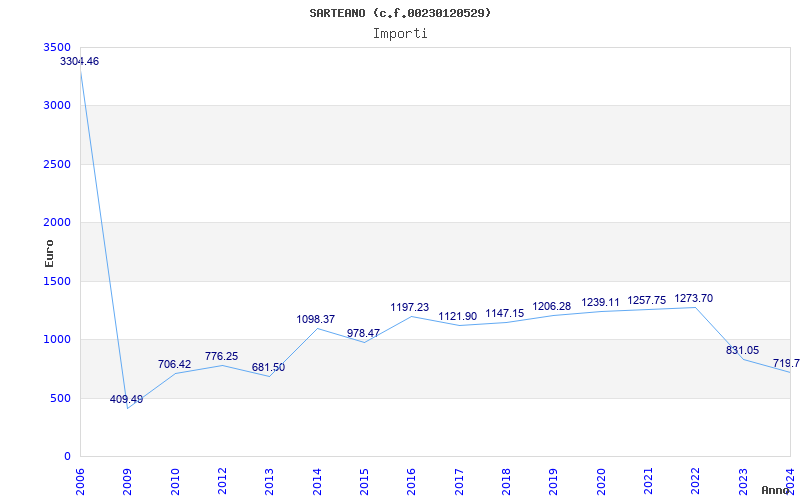Viewport: 800px width, 500px height.
Task: Click the Importi subtitle
Action: [x=400, y=33]
